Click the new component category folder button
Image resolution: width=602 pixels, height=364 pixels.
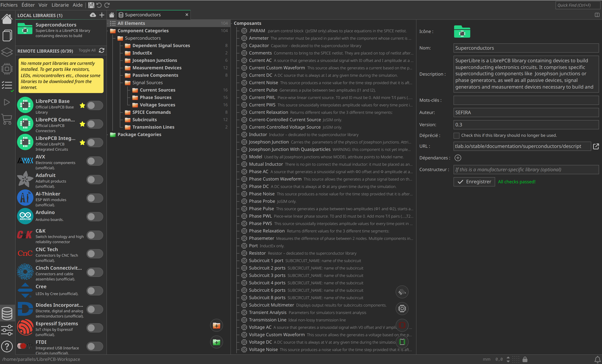[216, 325]
